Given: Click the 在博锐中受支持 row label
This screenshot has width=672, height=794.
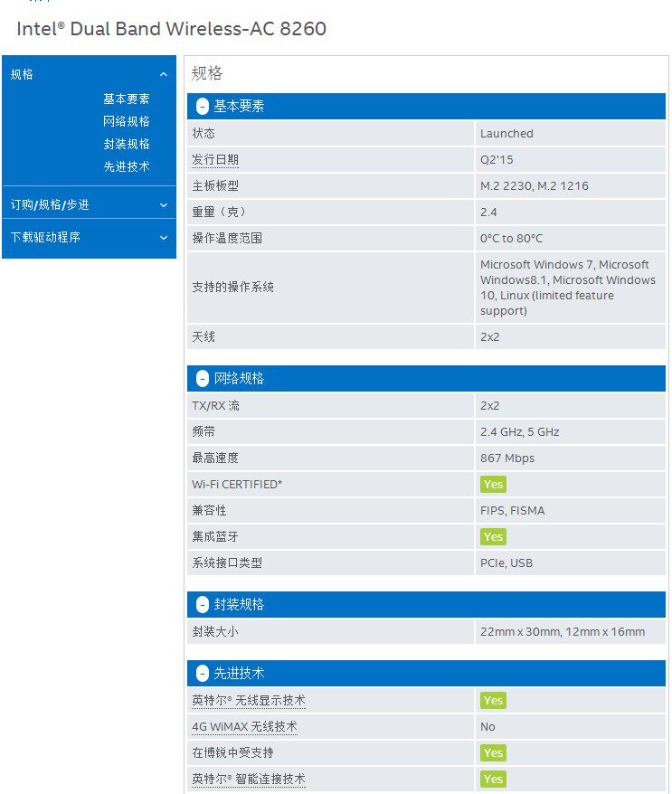Looking at the screenshot, I should pyautogui.click(x=233, y=753).
